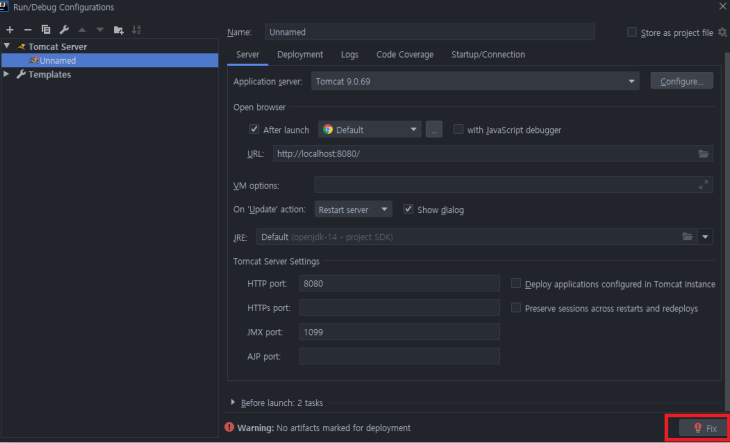This screenshot has height=443, width=730.
Task: Click the Fix button
Action: (x=705, y=428)
